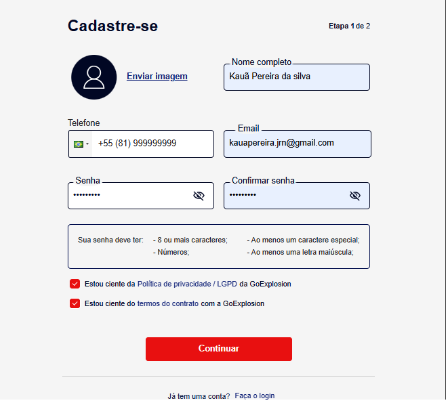Open the Faça o login link
The width and height of the screenshot is (446, 400).
(x=255, y=396)
